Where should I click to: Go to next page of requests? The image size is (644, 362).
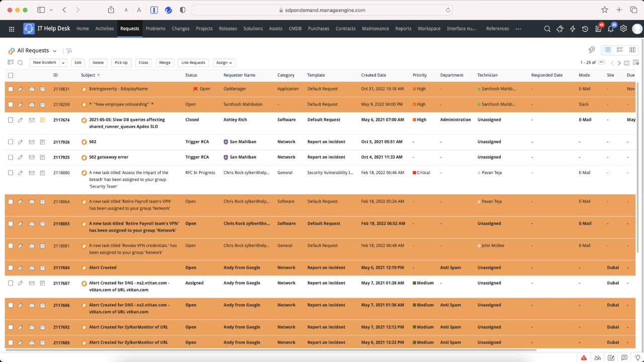click(x=619, y=63)
